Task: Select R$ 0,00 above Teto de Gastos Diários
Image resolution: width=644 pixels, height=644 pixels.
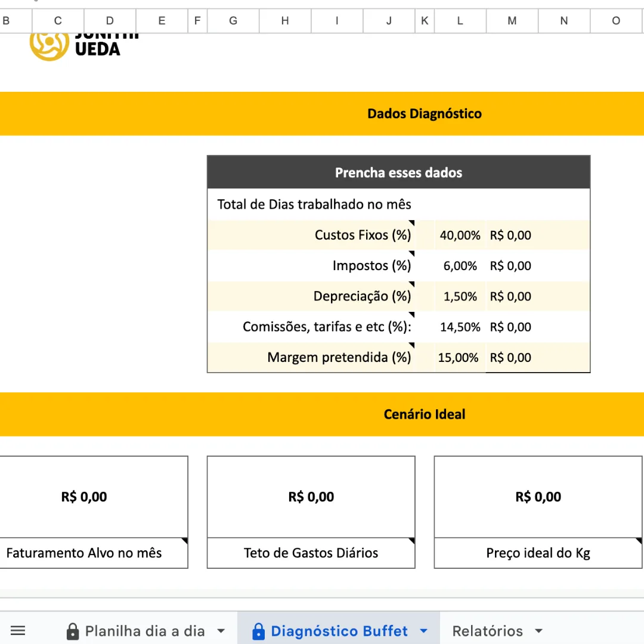Action: click(x=311, y=497)
